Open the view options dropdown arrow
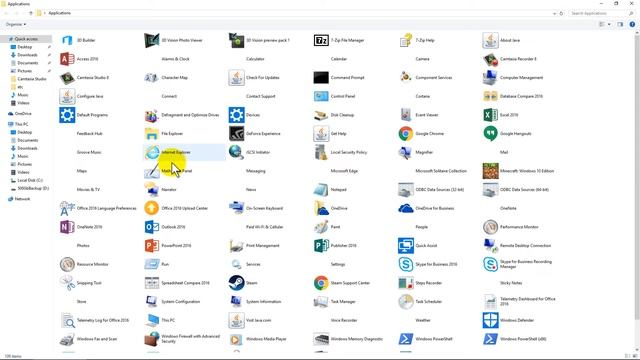Image resolution: width=640 pixels, height=360 pixels. coord(609,24)
